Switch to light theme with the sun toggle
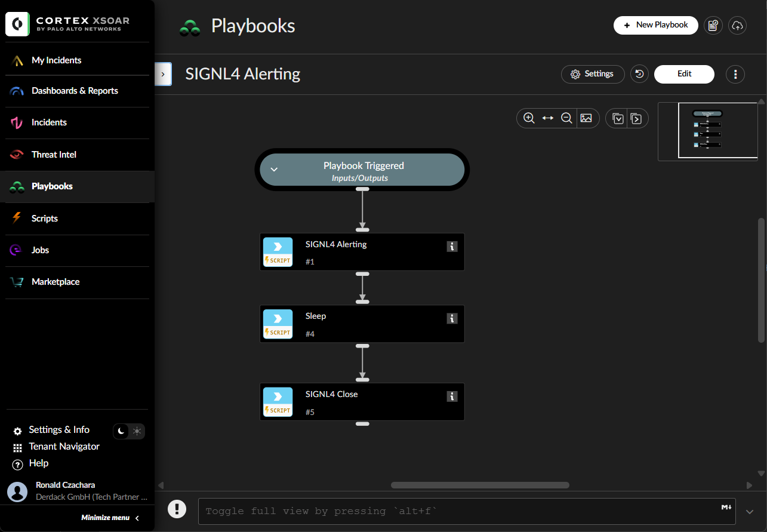Screen dimensions: 767x532 pos(137,431)
